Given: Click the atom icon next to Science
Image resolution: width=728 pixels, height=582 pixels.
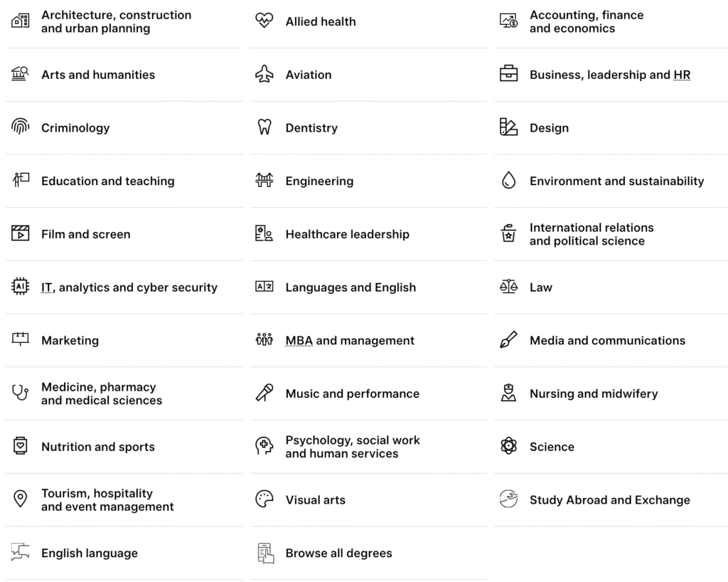Looking at the screenshot, I should tap(508, 447).
